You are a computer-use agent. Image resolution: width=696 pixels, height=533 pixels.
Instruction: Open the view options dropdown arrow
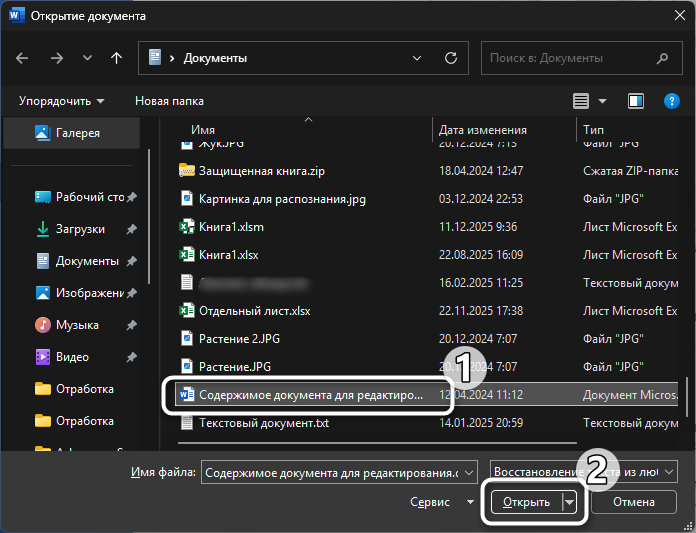coord(602,101)
